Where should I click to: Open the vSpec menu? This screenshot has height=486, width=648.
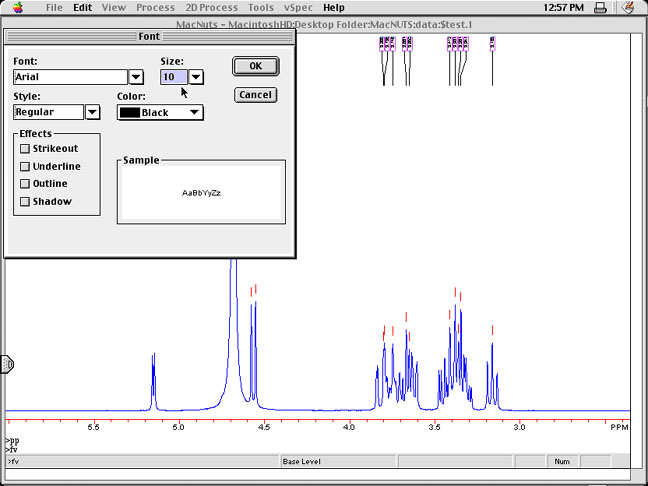298,7
